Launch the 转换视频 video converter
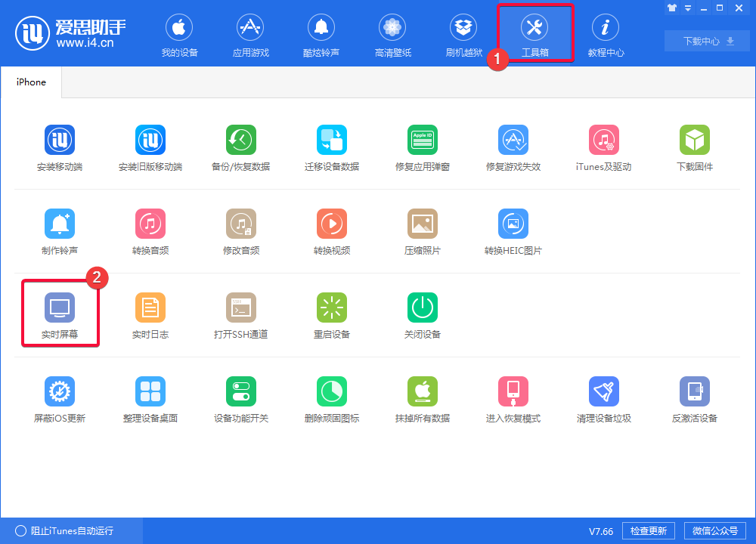 [x=331, y=231]
